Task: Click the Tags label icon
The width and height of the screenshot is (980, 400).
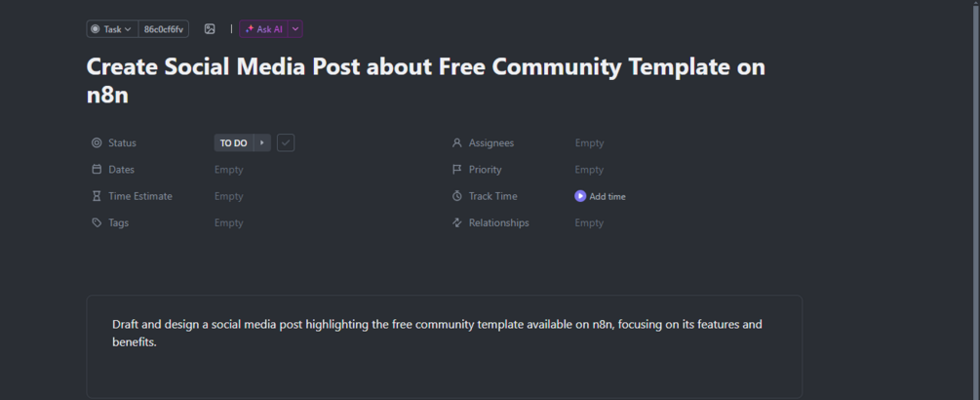Action: [97, 222]
